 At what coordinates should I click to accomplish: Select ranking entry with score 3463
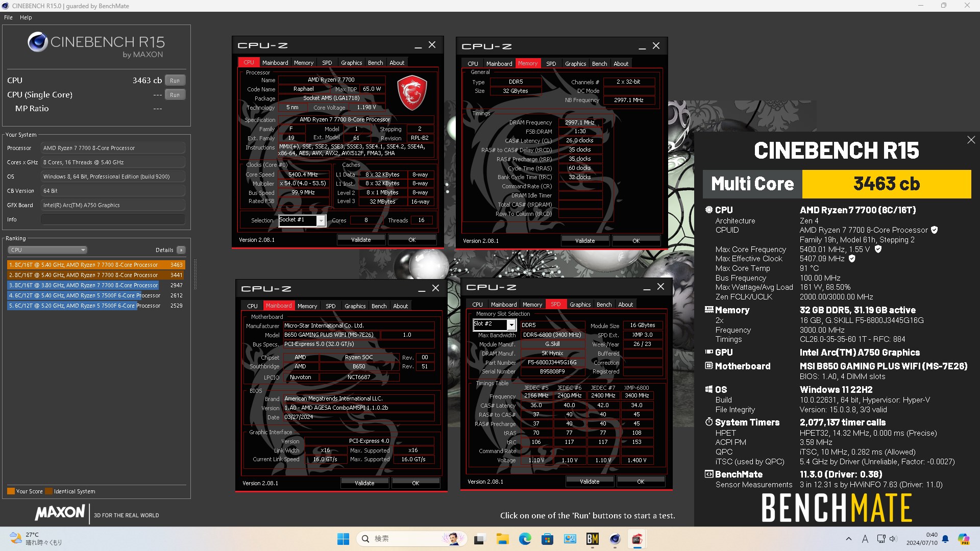pos(96,265)
